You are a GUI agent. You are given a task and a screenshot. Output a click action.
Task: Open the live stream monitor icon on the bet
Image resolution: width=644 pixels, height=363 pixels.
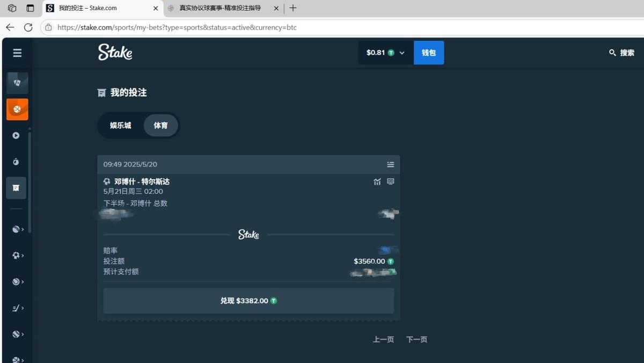pos(390,181)
